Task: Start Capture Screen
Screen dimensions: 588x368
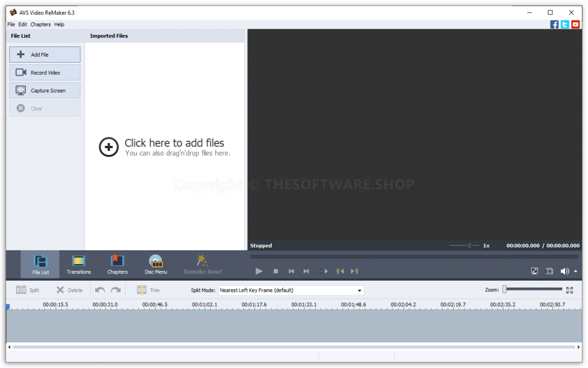Action: pyautogui.click(x=45, y=90)
